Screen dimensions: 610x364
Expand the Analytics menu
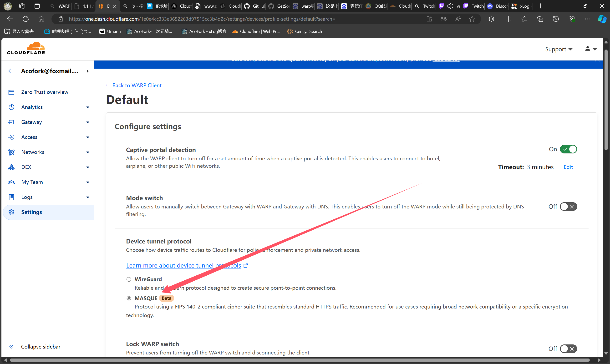(88, 107)
